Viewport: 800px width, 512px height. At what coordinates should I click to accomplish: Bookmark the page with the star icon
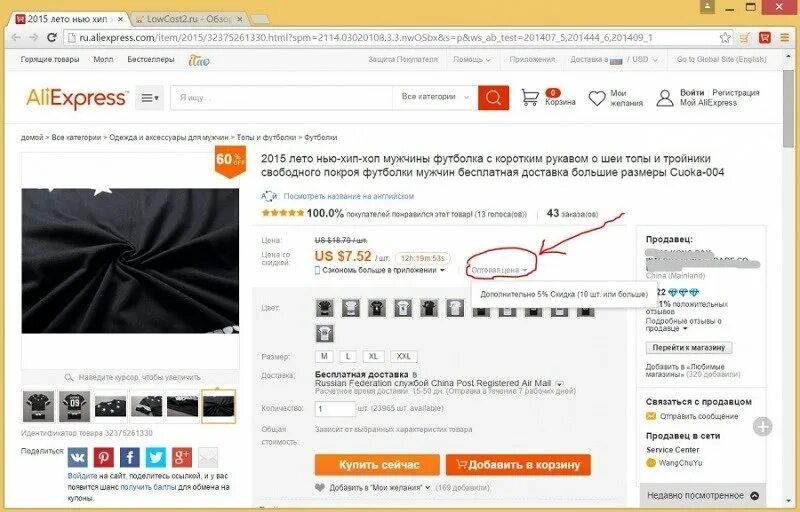[x=725, y=37]
